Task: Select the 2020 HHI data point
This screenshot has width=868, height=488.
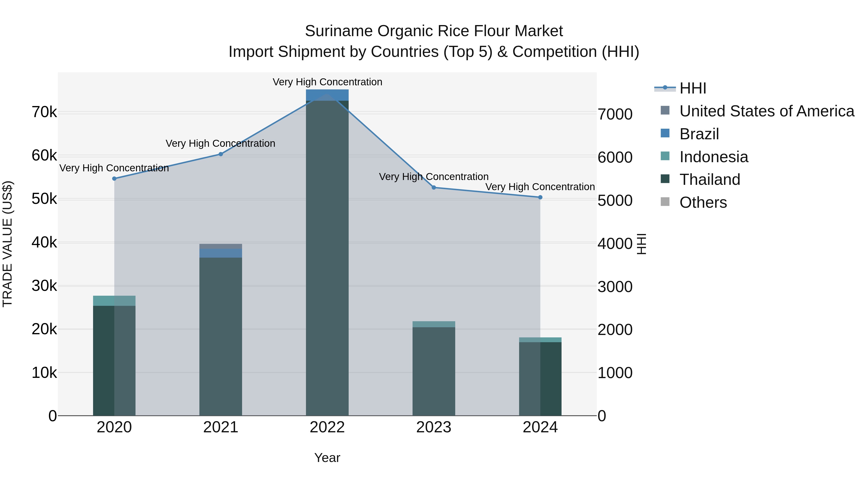Action: [114, 179]
